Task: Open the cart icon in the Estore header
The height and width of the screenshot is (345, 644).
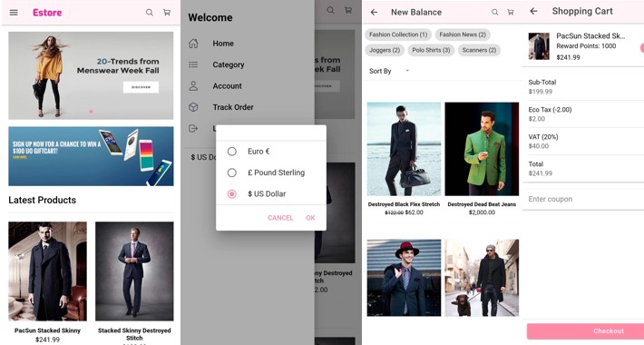Action: pyautogui.click(x=167, y=13)
